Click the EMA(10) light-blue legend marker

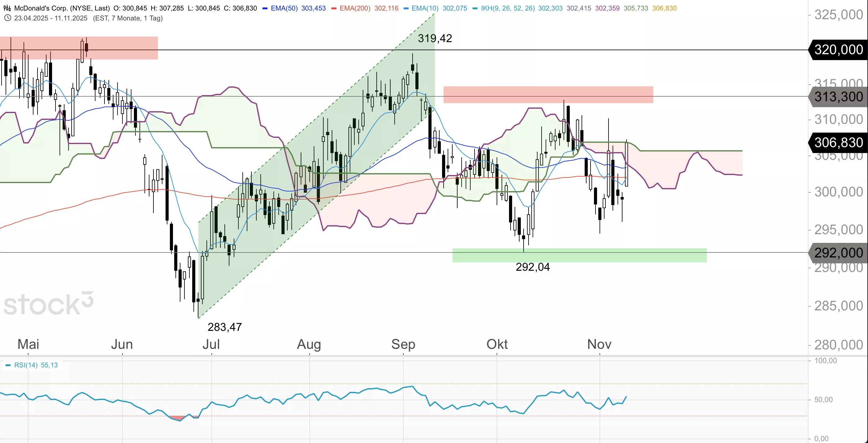pos(406,8)
